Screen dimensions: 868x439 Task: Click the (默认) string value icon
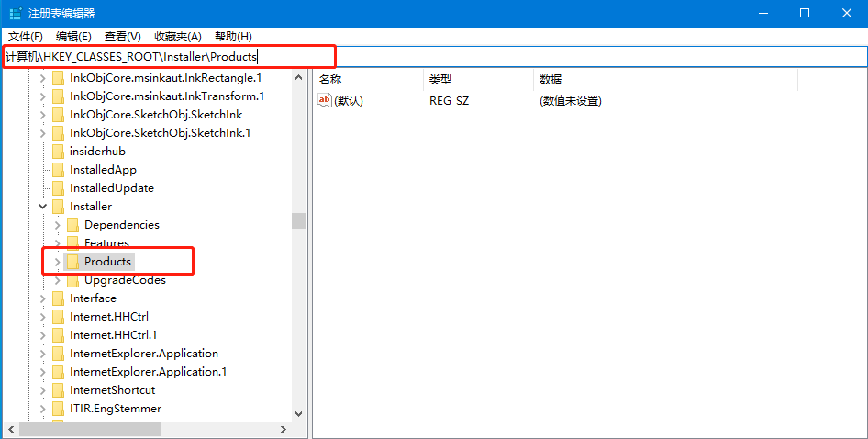coord(325,100)
